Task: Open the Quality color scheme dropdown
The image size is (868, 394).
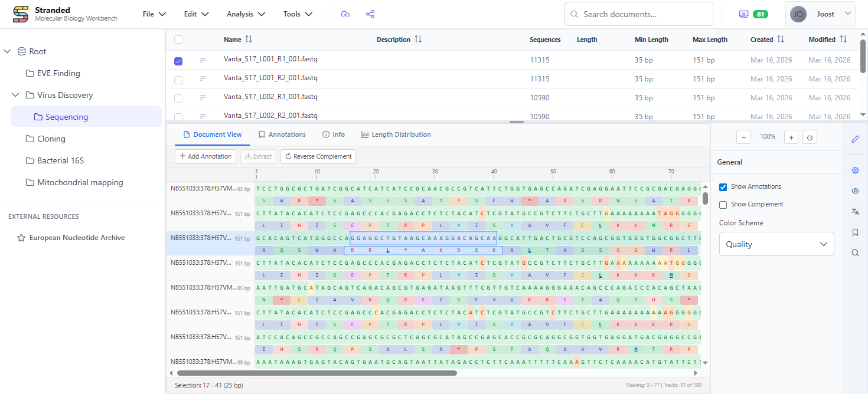Action: [x=776, y=244]
